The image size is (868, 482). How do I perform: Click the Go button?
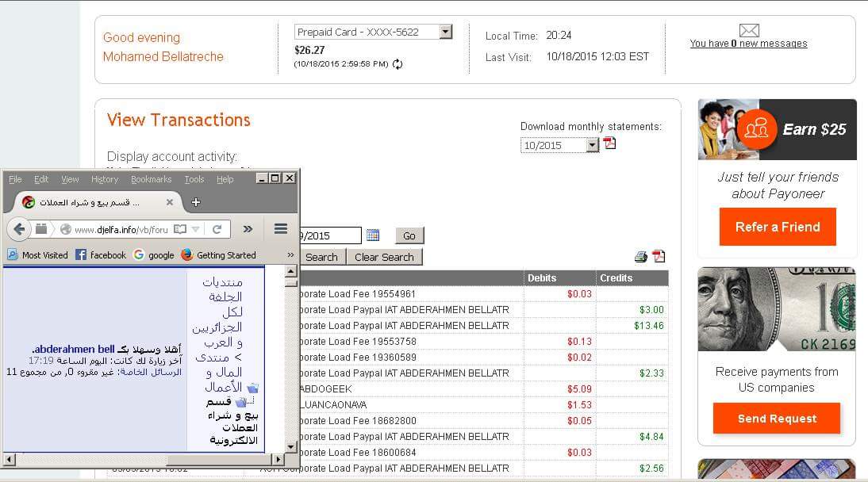click(x=409, y=235)
